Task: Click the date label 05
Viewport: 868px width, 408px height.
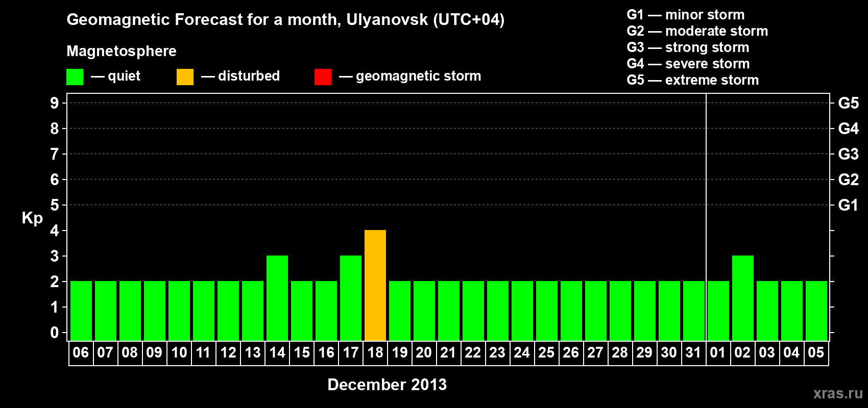Action: [x=816, y=352]
